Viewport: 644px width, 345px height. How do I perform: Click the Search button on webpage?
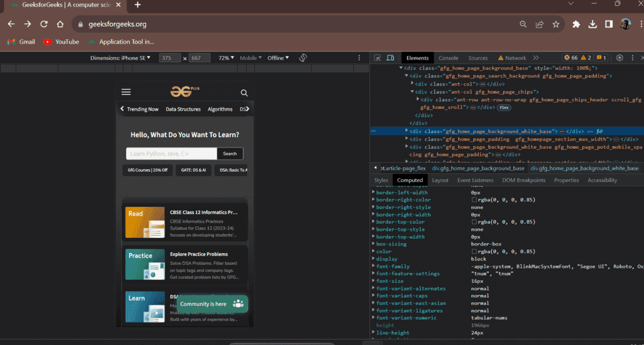(230, 153)
